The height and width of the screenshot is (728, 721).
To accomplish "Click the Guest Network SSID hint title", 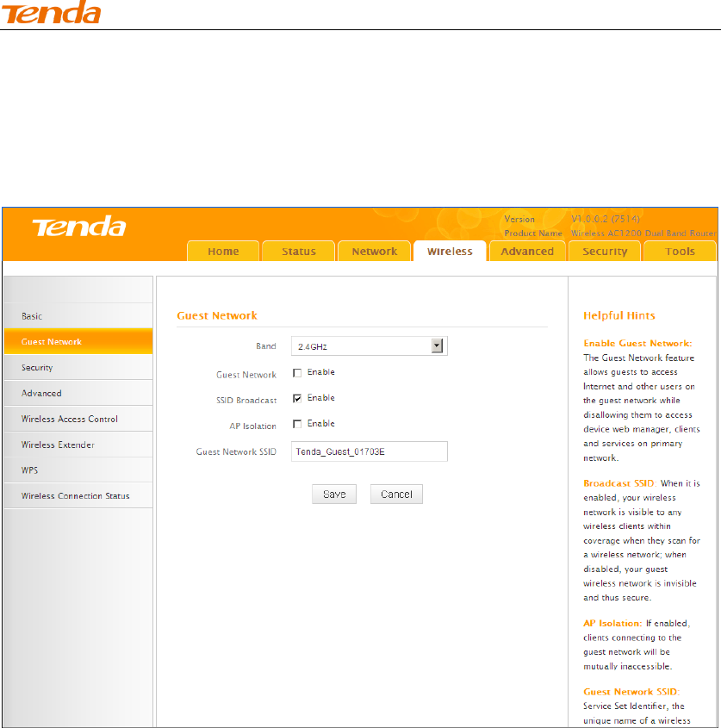I will (631, 692).
